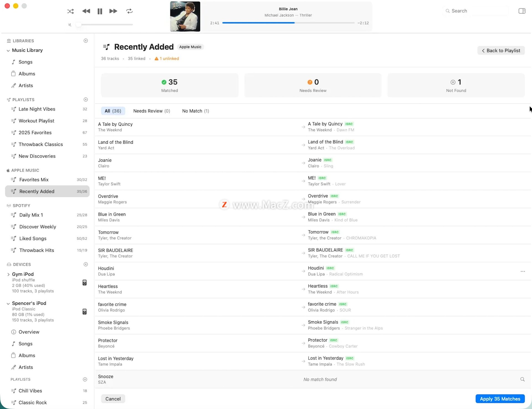
Task: Click the playlist icon beside the Recently Added heading
Action: coord(106,47)
